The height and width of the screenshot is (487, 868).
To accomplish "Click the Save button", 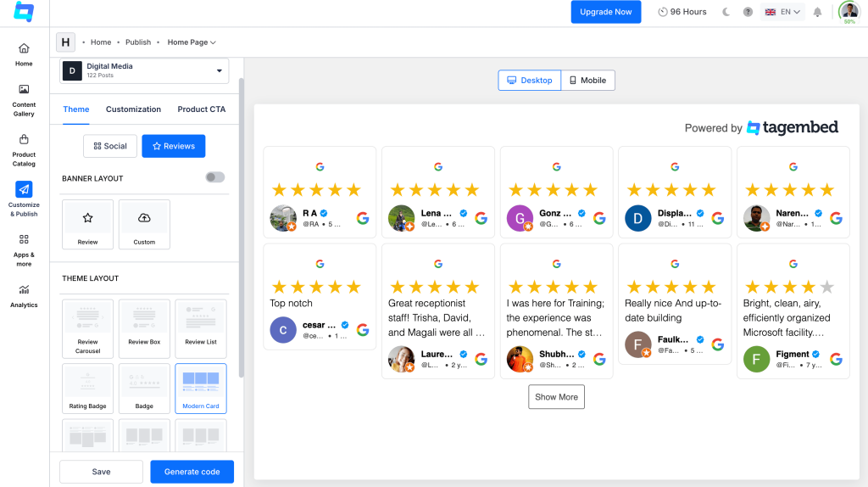I will [101, 472].
